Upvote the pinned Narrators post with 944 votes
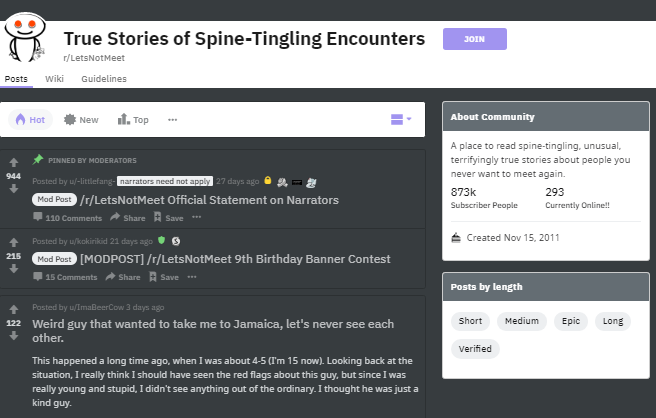Viewport: 656px width, 418px height. pyautogui.click(x=14, y=162)
